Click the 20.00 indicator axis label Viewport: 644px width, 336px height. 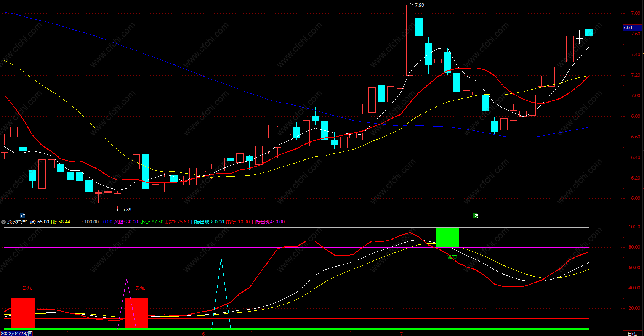coord(634,308)
